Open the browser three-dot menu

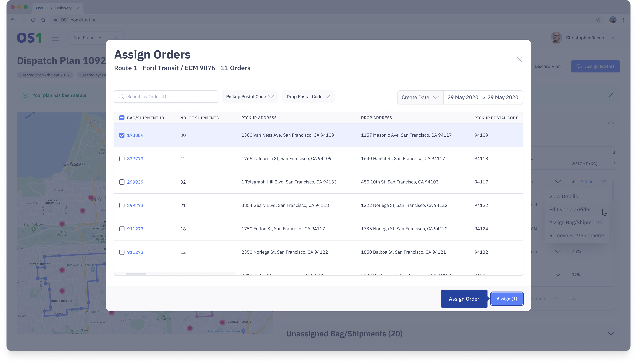pyautogui.click(x=623, y=20)
